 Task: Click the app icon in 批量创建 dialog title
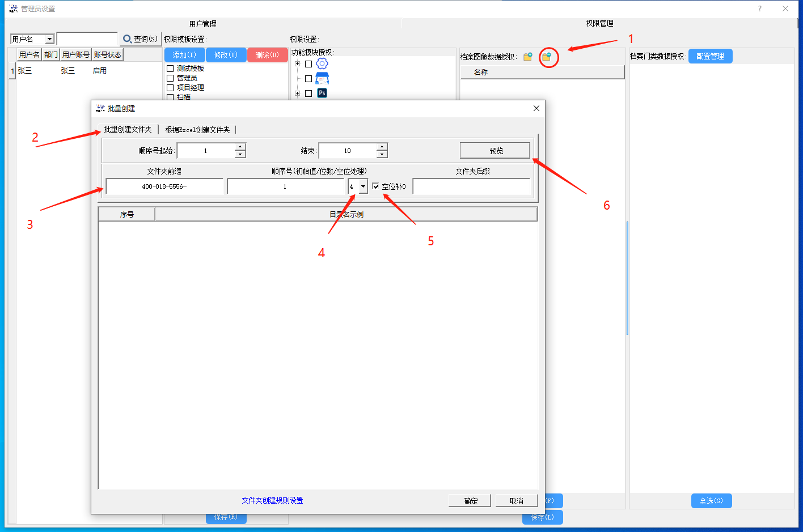[100, 108]
